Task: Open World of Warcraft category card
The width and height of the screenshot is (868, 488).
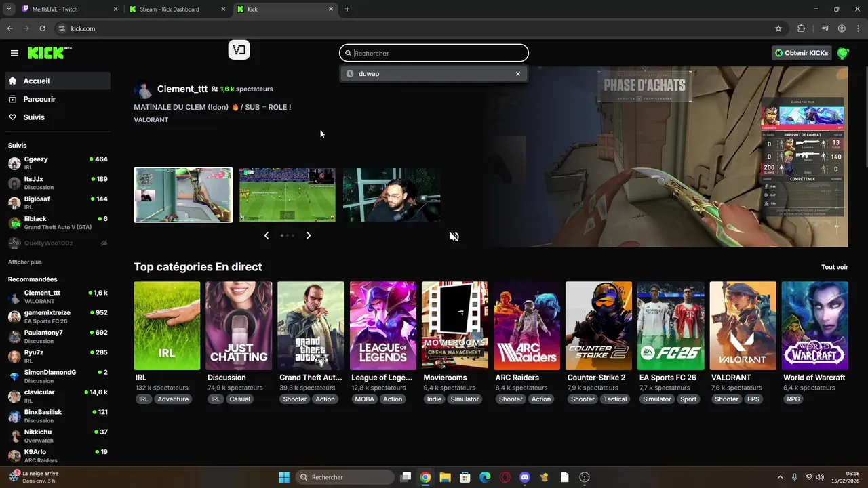Action: (x=814, y=326)
